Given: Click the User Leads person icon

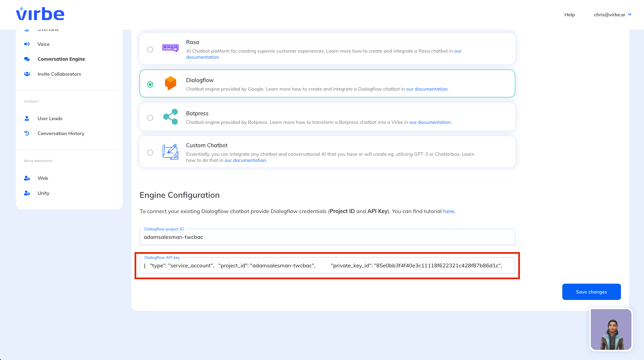Looking at the screenshot, I should coord(27,118).
